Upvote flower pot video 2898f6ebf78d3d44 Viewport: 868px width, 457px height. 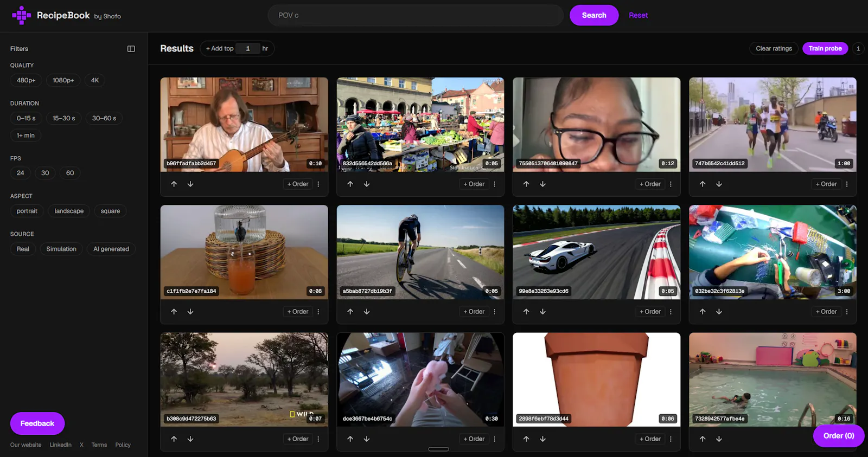[x=526, y=439]
